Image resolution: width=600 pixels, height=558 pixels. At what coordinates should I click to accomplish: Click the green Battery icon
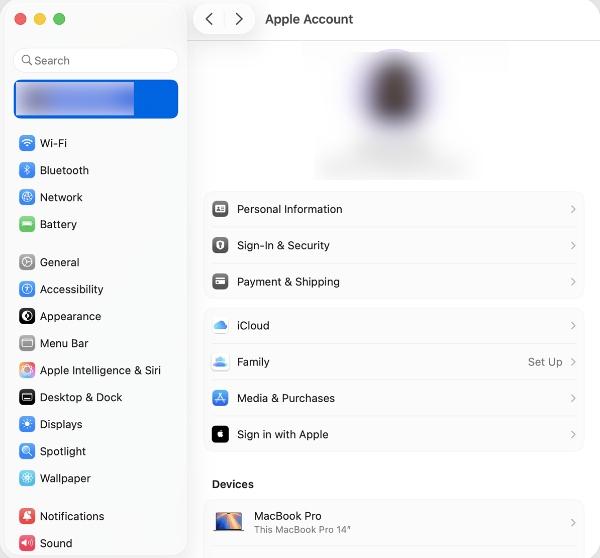tap(27, 224)
